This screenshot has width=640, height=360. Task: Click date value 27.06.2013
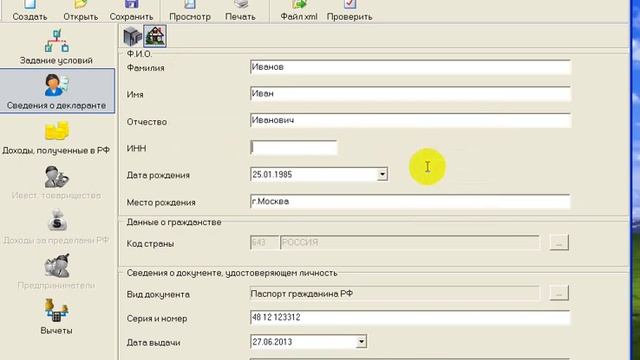pos(272,342)
